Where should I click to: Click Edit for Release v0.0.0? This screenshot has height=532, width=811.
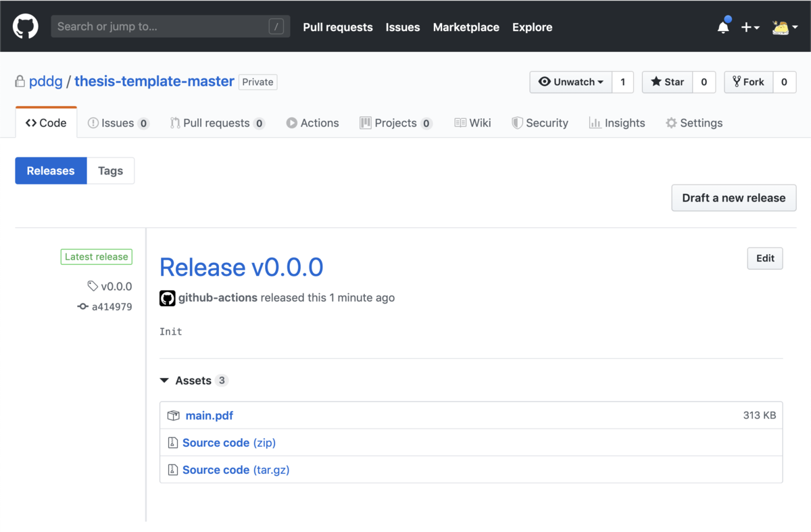point(765,258)
